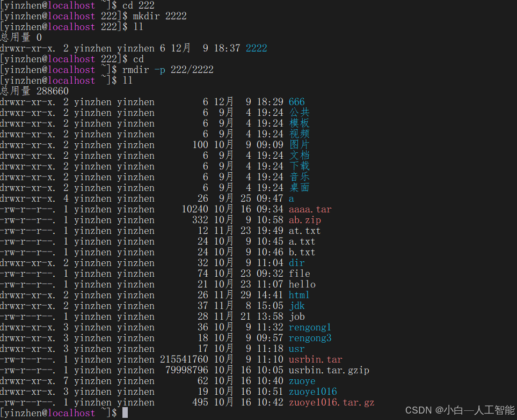Place cursor at the final prompt cursor block

click(125, 413)
